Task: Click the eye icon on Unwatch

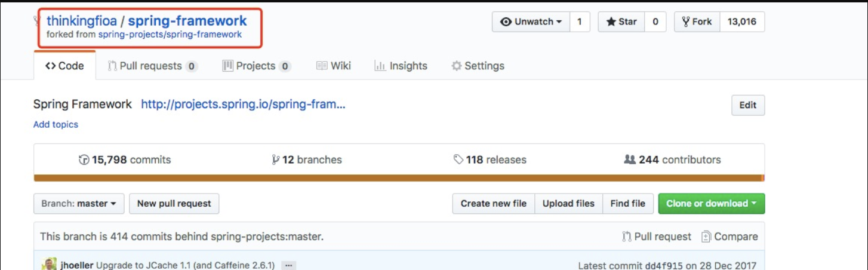Action: point(506,22)
